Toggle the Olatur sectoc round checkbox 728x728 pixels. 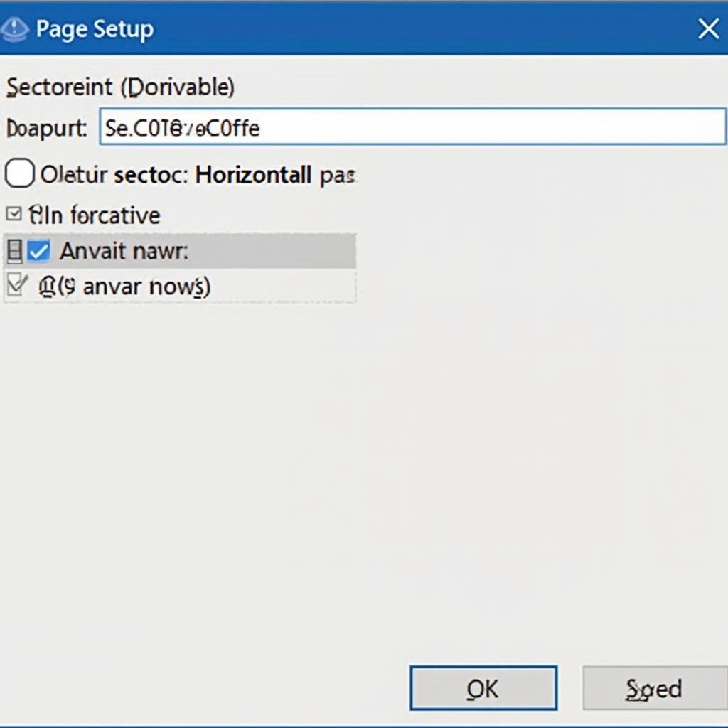[19, 173]
